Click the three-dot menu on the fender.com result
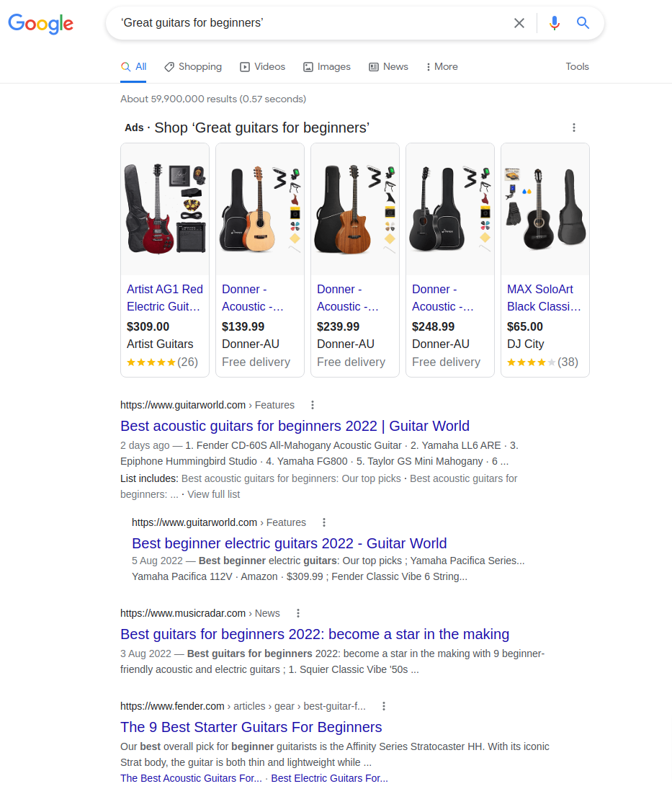The width and height of the screenshot is (672, 794). (384, 706)
